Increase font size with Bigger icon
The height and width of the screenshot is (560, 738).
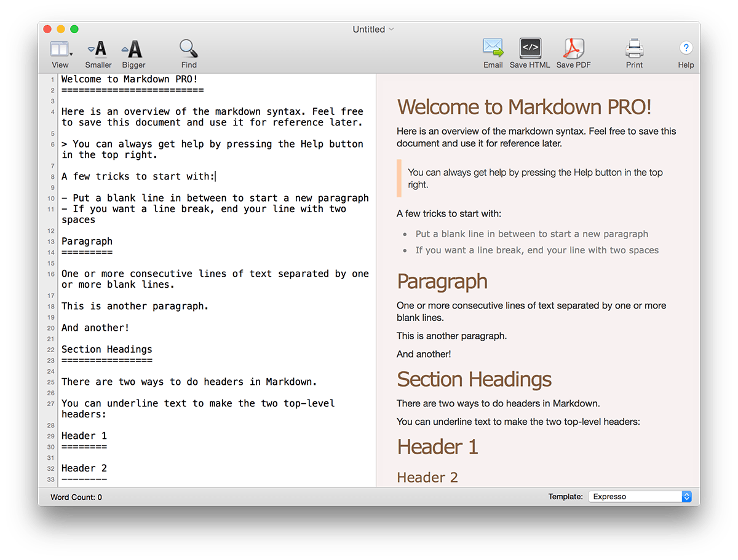[x=133, y=49]
